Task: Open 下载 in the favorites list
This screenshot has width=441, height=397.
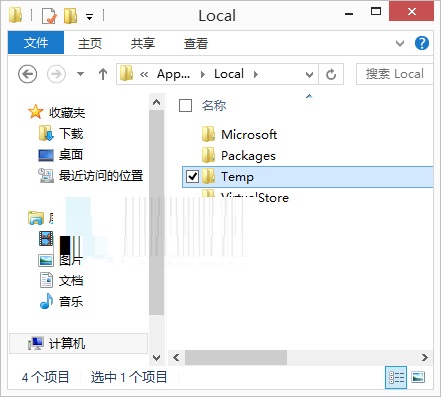Action: coord(71,133)
